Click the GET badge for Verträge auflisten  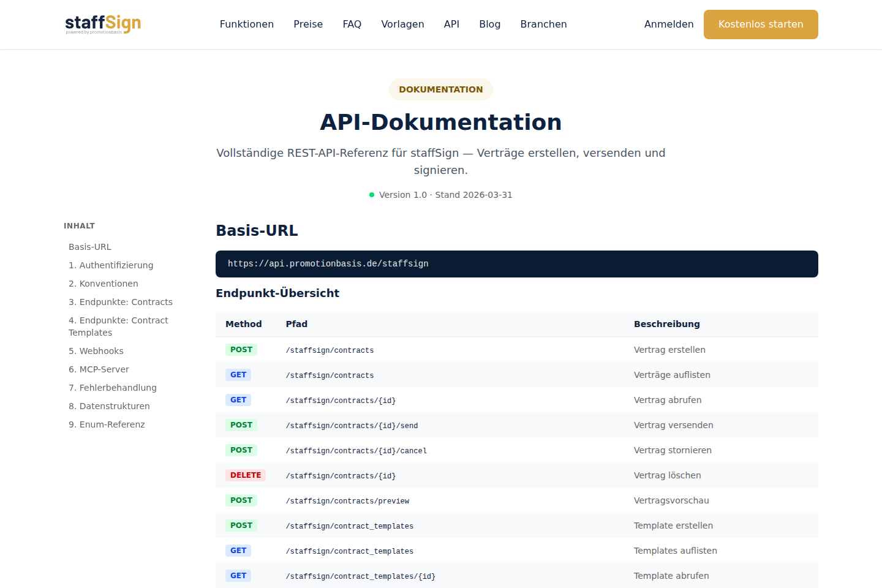(238, 375)
